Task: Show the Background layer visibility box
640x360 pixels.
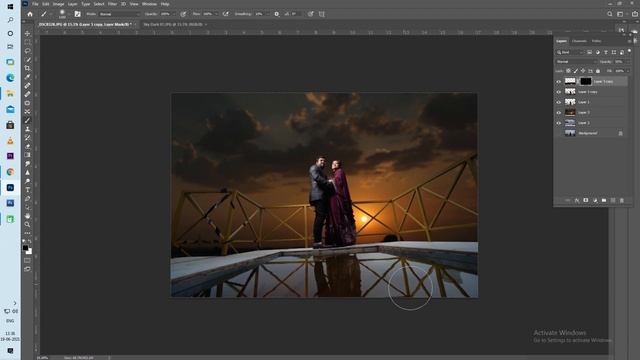Action: click(558, 133)
